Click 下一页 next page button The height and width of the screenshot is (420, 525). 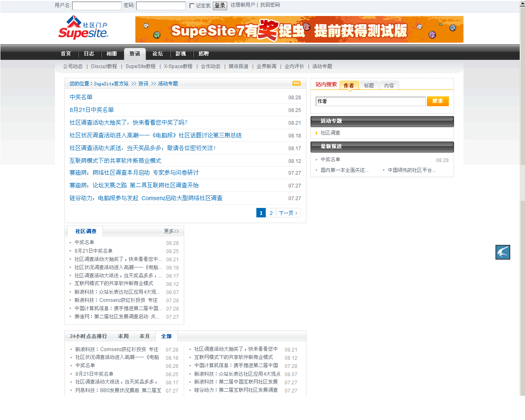pos(288,213)
